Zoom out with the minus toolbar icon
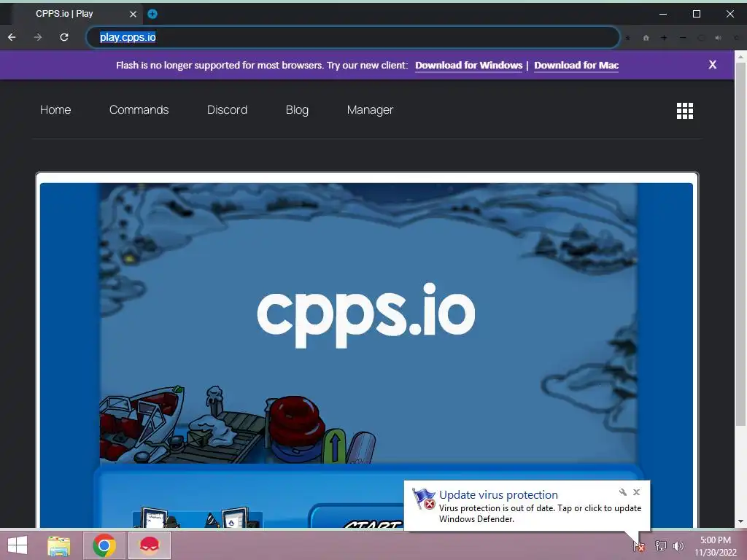The image size is (747, 560). [683, 38]
